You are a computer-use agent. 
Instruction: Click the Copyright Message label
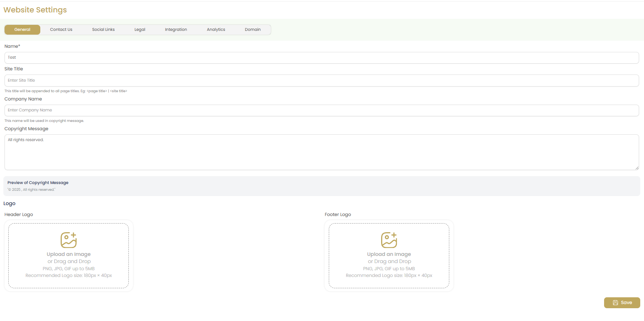tap(26, 129)
